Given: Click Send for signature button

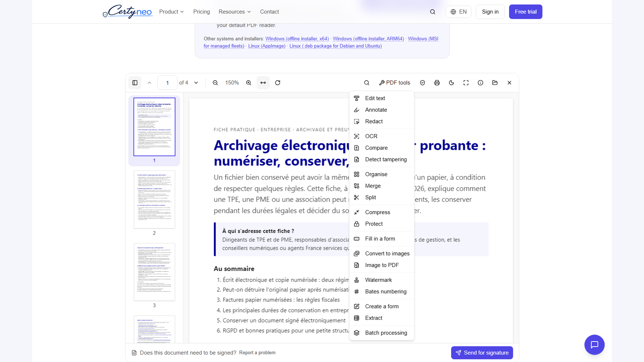Looking at the screenshot, I should (482, 353).
